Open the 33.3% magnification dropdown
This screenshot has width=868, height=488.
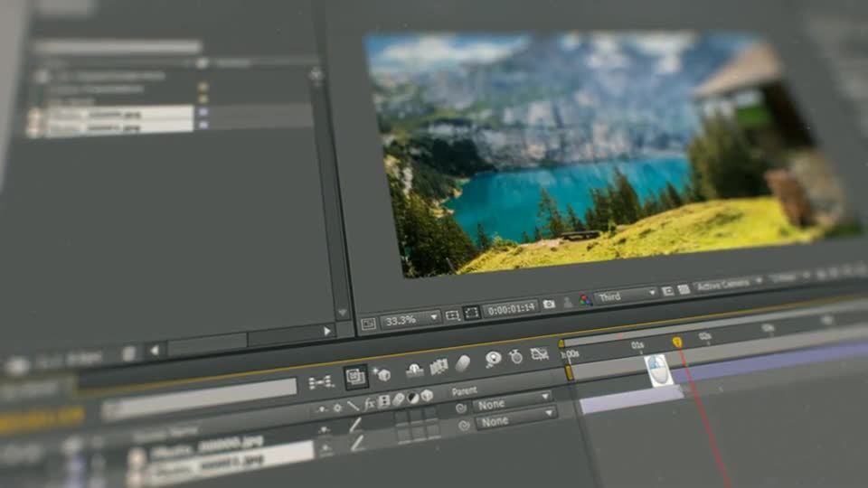click(x=410, y=319)
